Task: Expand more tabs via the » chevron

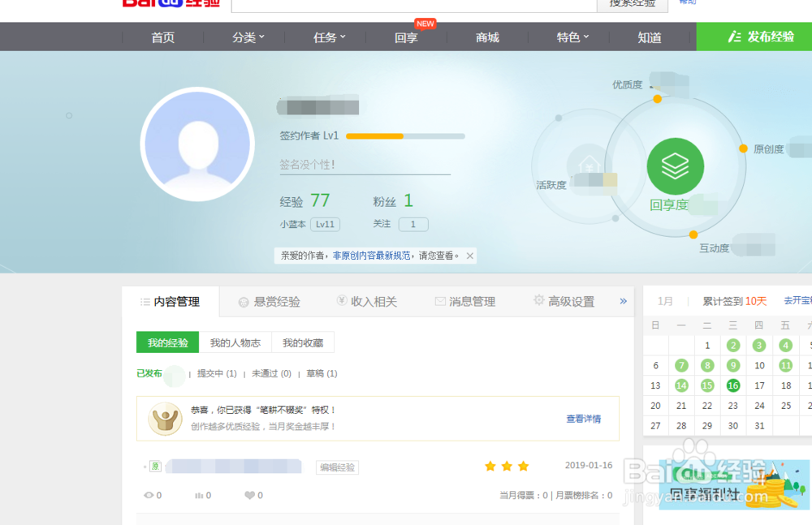Action: pos(624,301)
